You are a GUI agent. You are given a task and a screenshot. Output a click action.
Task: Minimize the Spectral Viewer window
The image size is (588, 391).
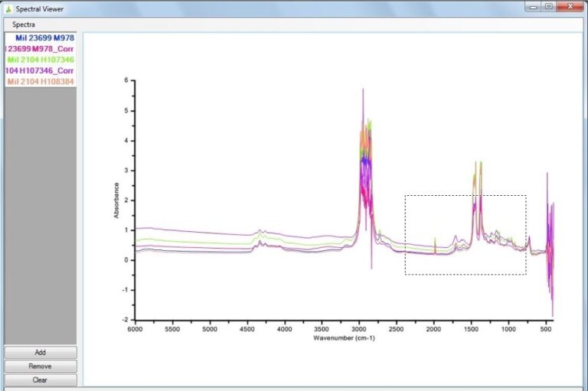tap(533, 7)
